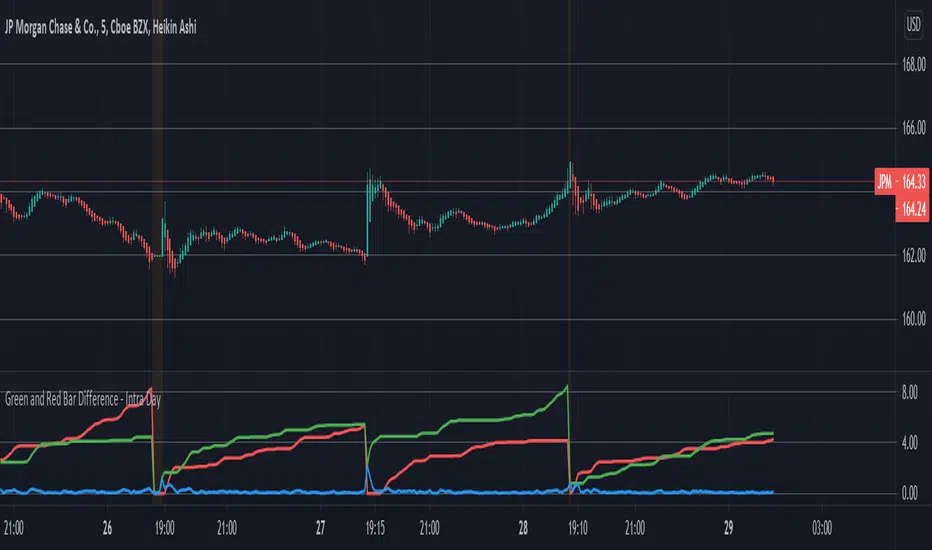Click the 162.00 price axis label
Image resolution: width=932 pixels, height=550 pixels.
[x=914, y=255]
